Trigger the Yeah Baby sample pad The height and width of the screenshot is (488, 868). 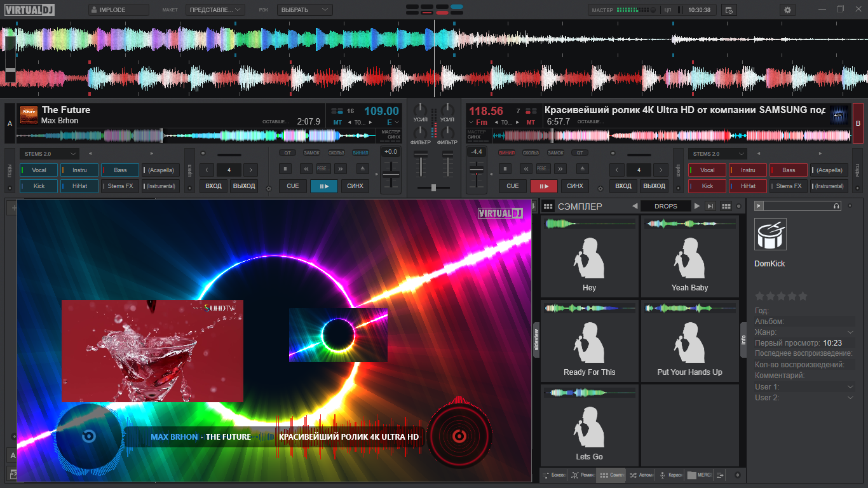pyautogui.click(x=689, y=256)
